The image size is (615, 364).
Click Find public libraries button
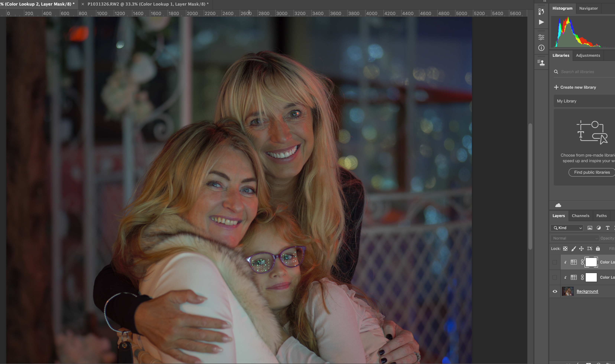[x=592, y=172]
